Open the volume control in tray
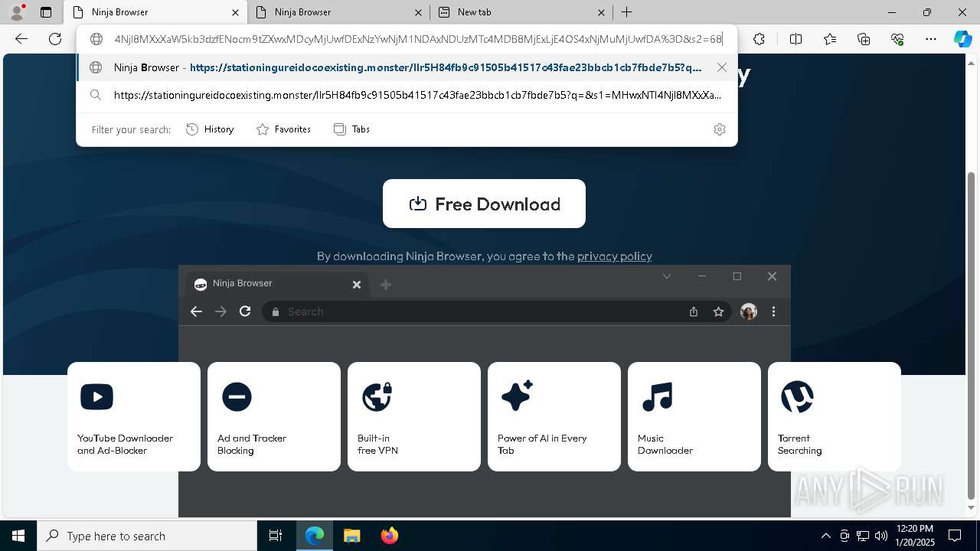Screen dimensions: 980x551 coord(880,536)
